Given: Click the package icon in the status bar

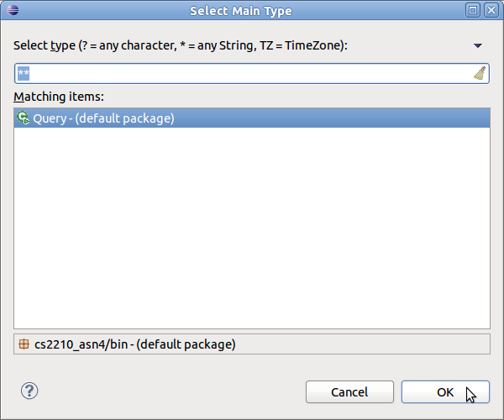Looking at the screenshot, I should tap(24, 344).
